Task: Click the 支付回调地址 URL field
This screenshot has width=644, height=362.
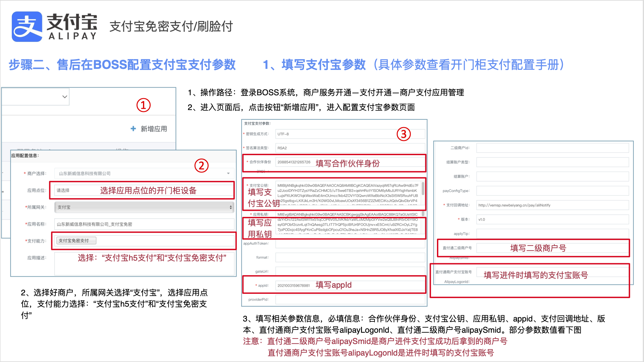Action: coord(553,205)
